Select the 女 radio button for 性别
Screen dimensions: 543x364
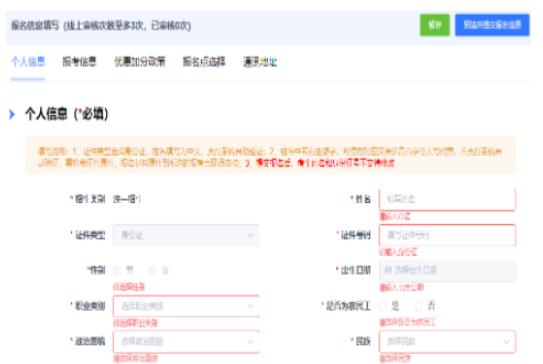point(153,270)
